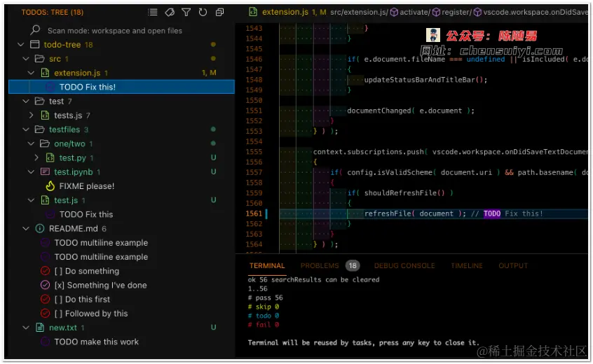The height and width of the screenshot is (364, 593).
Task: Click the tag grouping icon in TODOS header
Action: (170, 13)
